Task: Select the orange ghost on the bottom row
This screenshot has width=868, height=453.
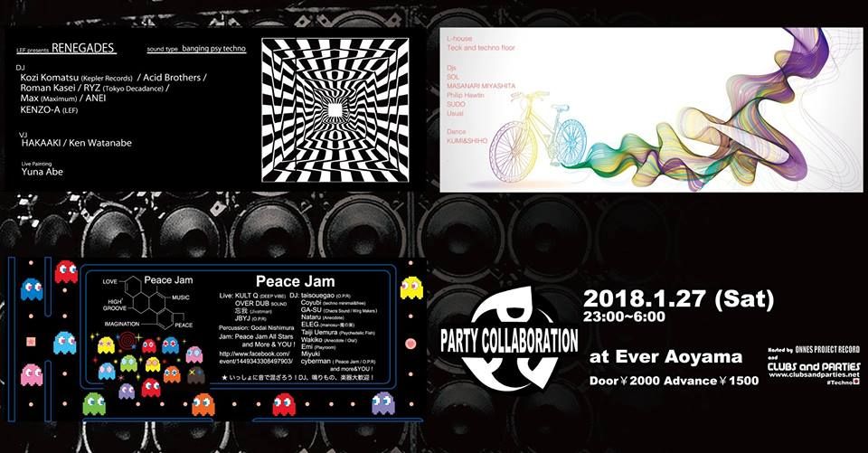Action: (203, 403)
